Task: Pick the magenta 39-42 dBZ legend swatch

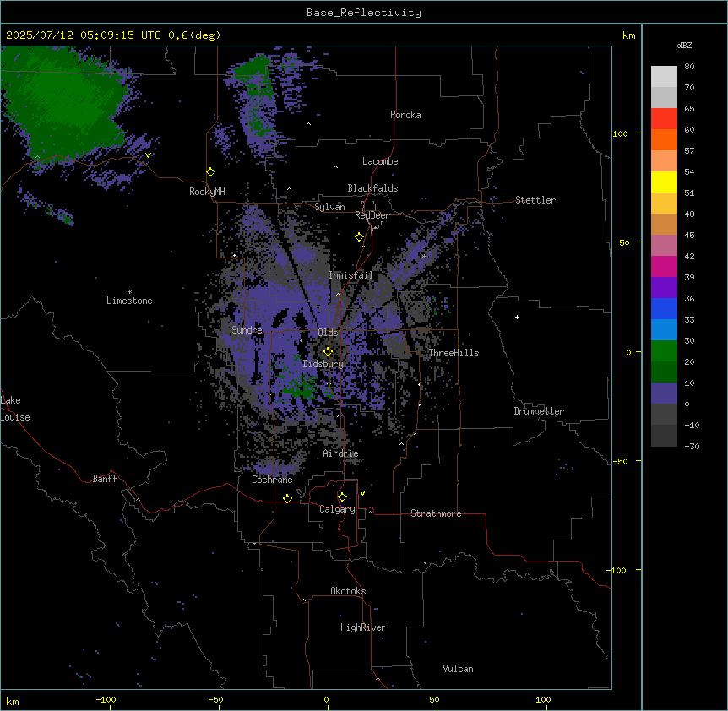Action: coord(664,266)
